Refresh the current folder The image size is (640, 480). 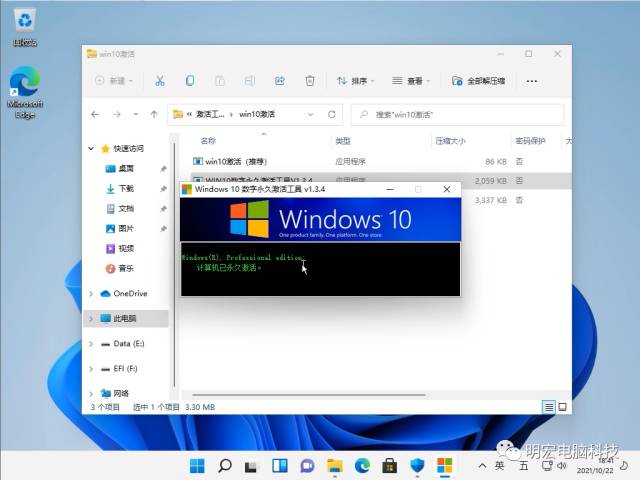point(331,115)
